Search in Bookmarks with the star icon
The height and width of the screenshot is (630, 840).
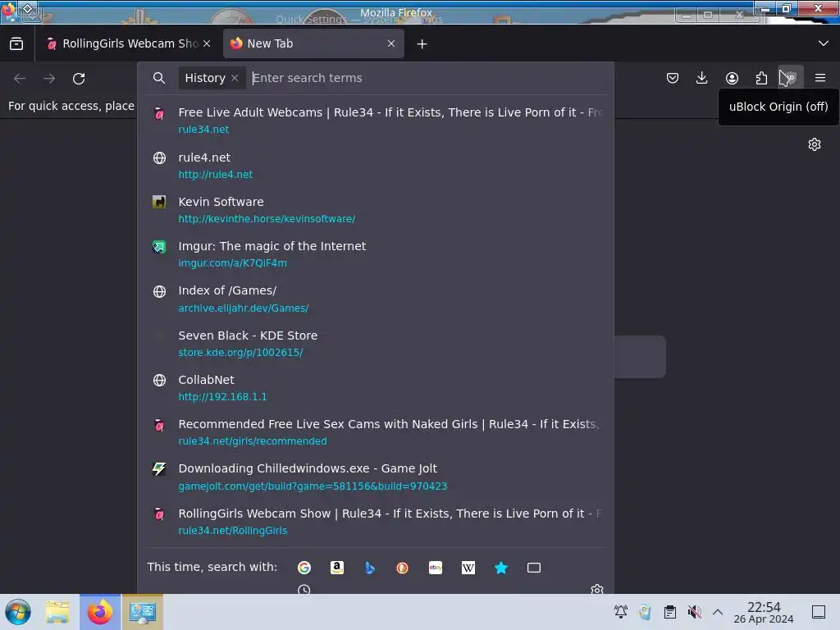(501, 568)
